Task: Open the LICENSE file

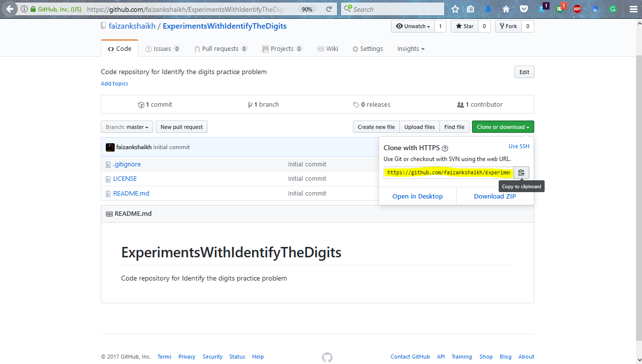Action: point(125,178)
